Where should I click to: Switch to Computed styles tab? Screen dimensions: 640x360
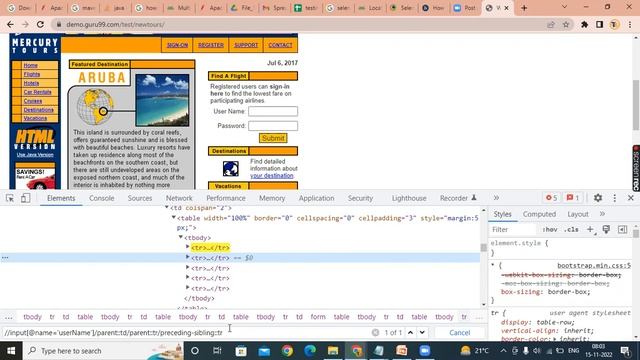(539, 214)
